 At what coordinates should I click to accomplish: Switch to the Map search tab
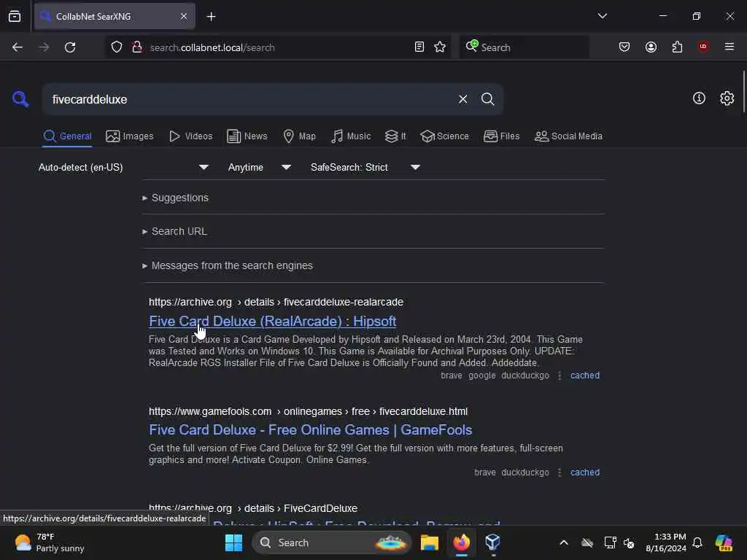(299, 136)
